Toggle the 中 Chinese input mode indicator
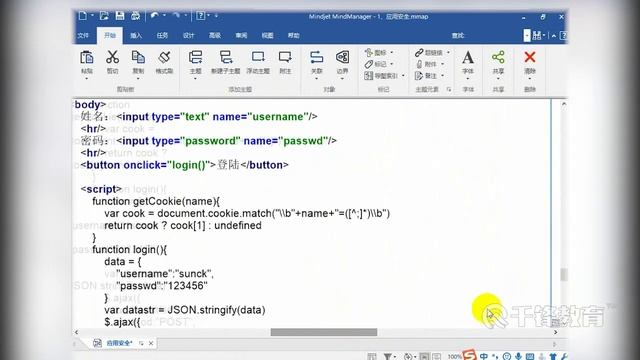This screenshot has height=360, width=640. [x=484, y=356]
